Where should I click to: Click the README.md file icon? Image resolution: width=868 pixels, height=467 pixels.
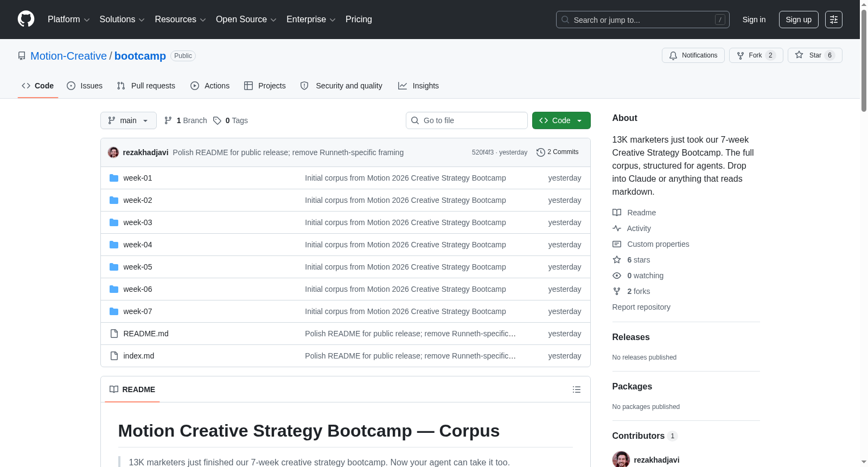114,334
